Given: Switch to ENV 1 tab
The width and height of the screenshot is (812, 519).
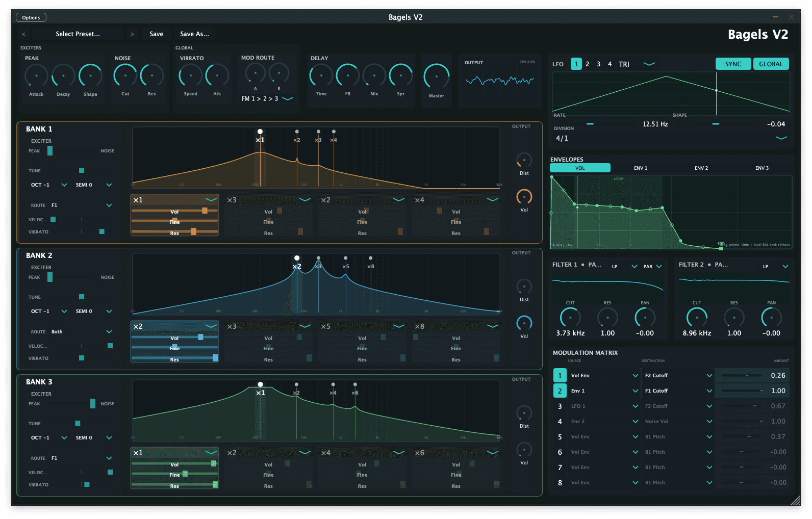Looking at the screenshot, I should point(641,168).
